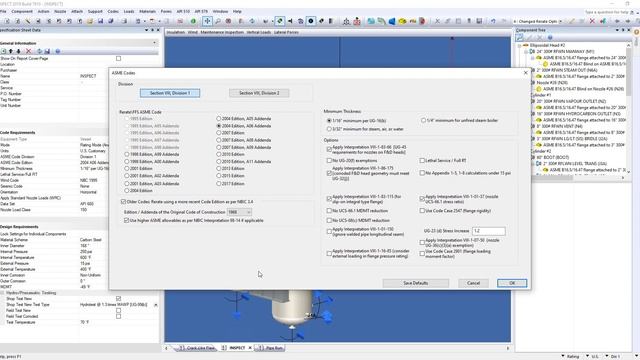Click the Section VIII, Division 1 button
Screen dimensions: 640x360
click(x=170, y=93)
